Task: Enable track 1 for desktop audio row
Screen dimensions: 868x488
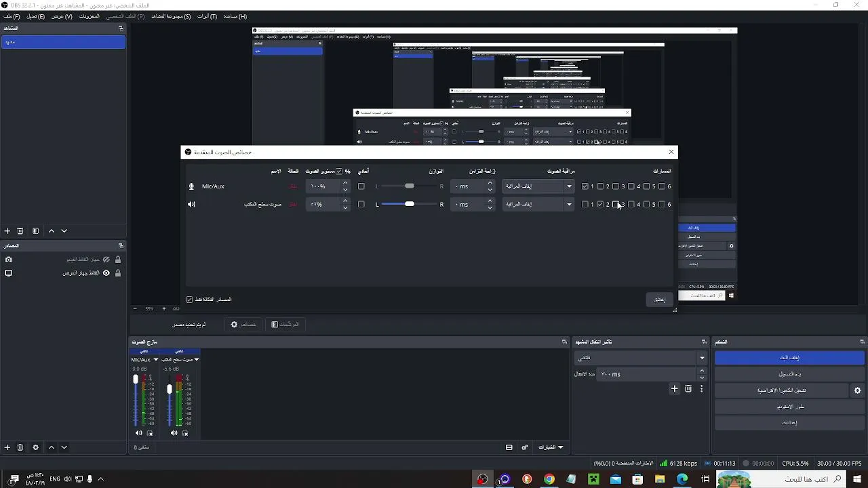Action: coord(585,204)
